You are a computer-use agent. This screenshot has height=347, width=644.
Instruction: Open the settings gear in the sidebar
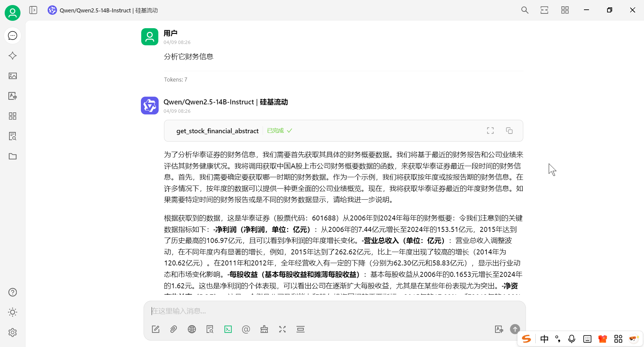point(12,333)
